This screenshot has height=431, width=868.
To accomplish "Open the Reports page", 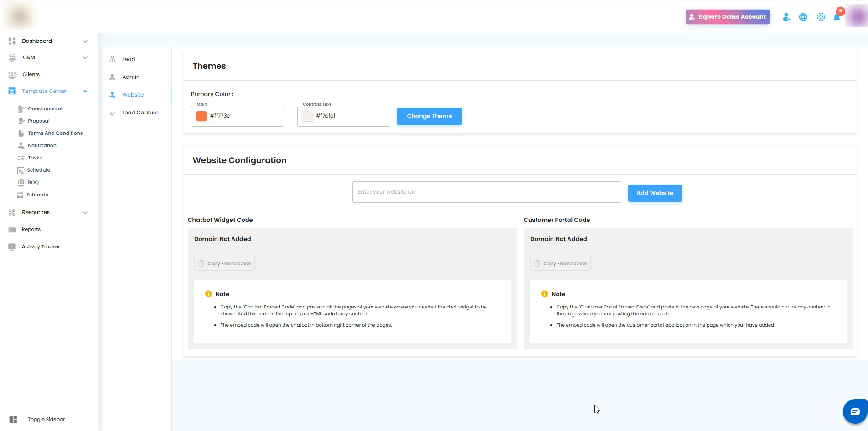I will (31, 229).
